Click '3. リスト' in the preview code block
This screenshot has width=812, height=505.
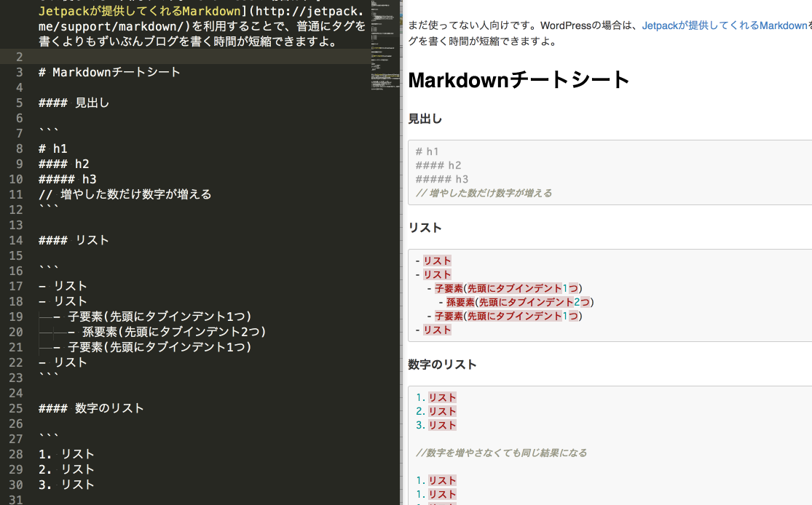pos(436,426)
